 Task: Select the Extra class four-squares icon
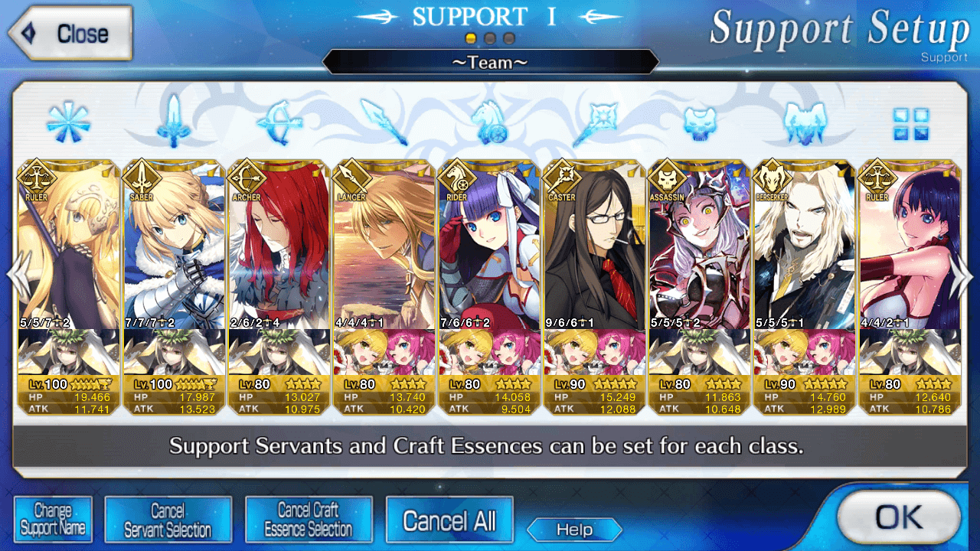[910, 123]
